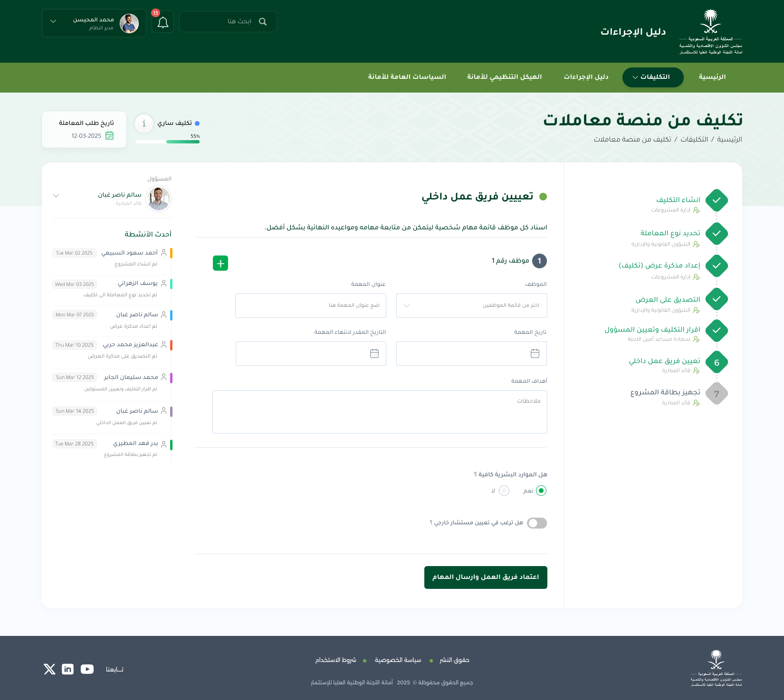Focus the ابحث هنا search field

point(228,22)
